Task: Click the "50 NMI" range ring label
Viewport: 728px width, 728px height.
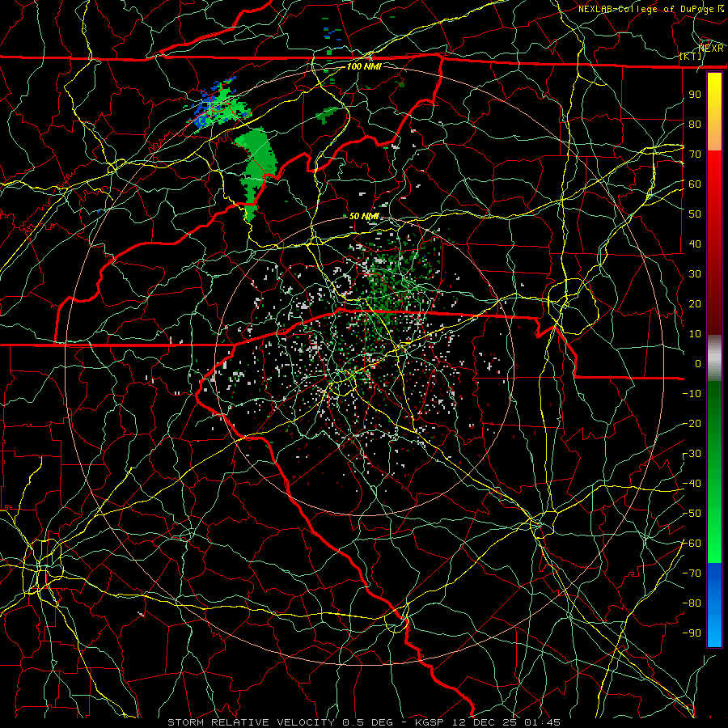Action: click(x=364, y=216)
